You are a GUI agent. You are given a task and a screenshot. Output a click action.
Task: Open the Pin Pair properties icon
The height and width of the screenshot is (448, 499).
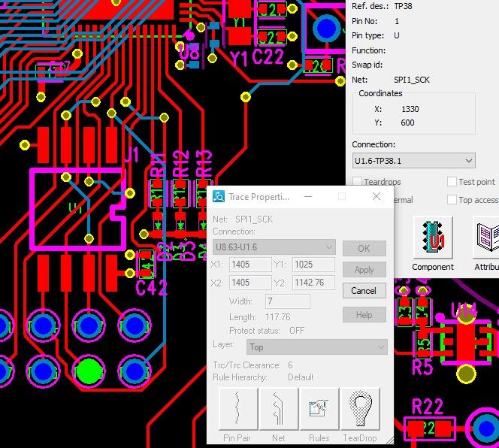click(x=237, y=409)
